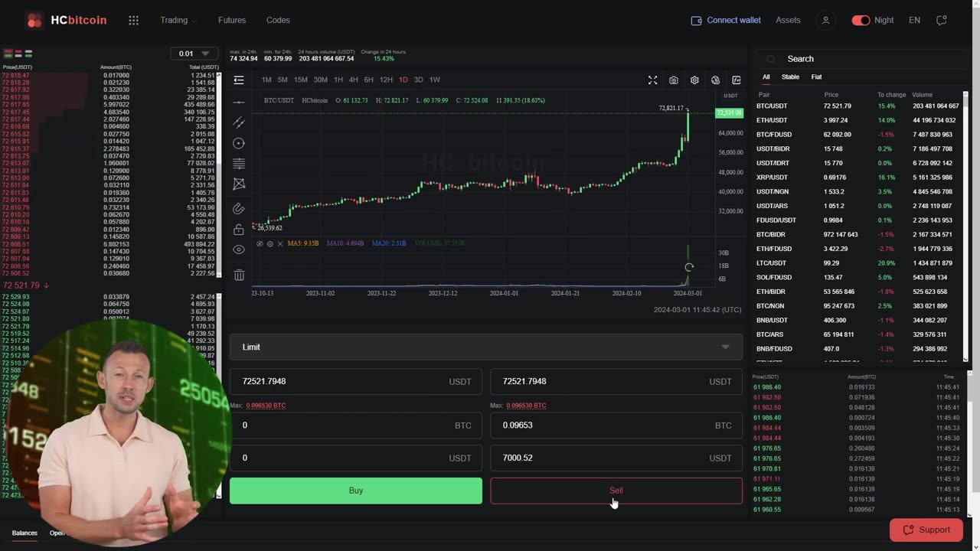This screenshot has height=551, width=980.
Task: Expand chart to fullscreen
Action: [x=652, y=80]
